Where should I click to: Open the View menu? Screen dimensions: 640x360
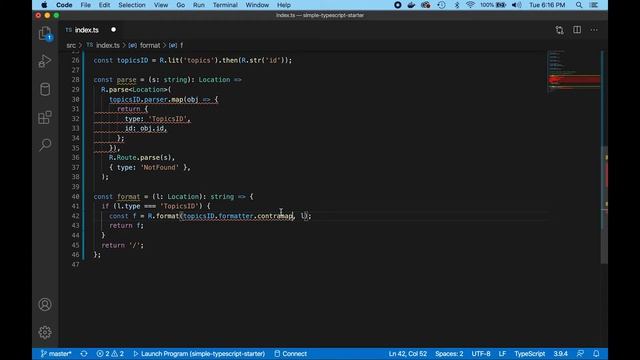[161, 5]
